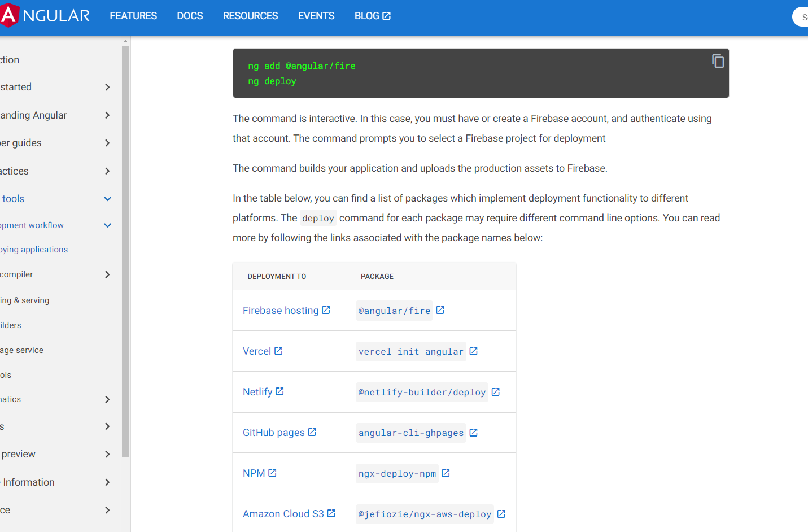Expand the 'anding Angular' sidebar chevron
Viewport: 808px width, 532px height.
(107, 115)
